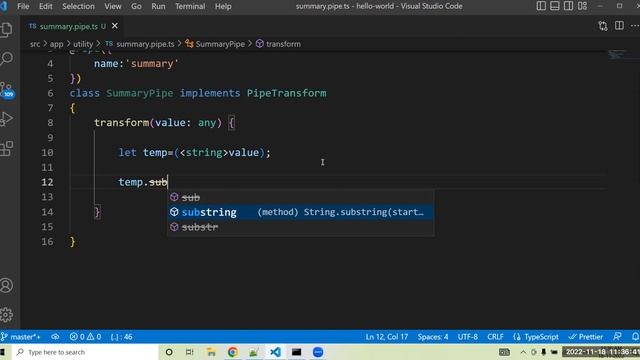Select the deprecated substr suggestion

[300, 227]
